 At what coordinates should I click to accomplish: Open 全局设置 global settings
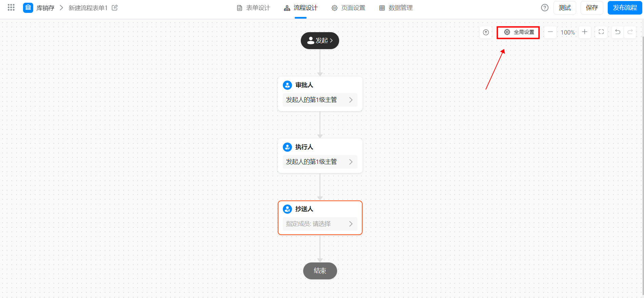[x=519, y=32]
